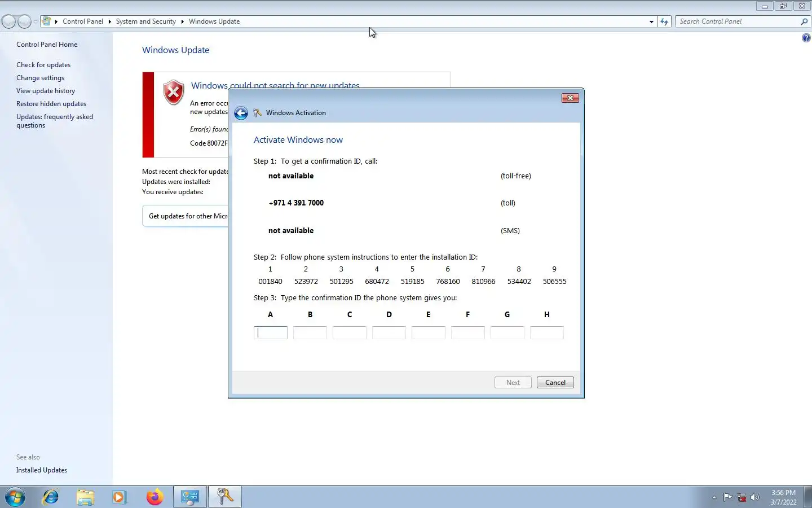
Task: Open View update history link
Action: click(x=46, y=91)
